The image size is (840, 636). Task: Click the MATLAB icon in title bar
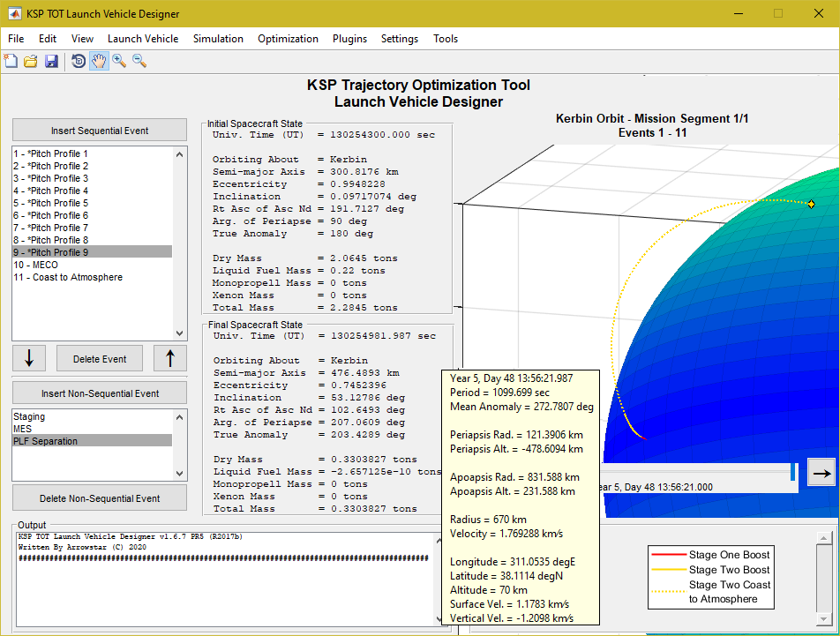(14, 13)
